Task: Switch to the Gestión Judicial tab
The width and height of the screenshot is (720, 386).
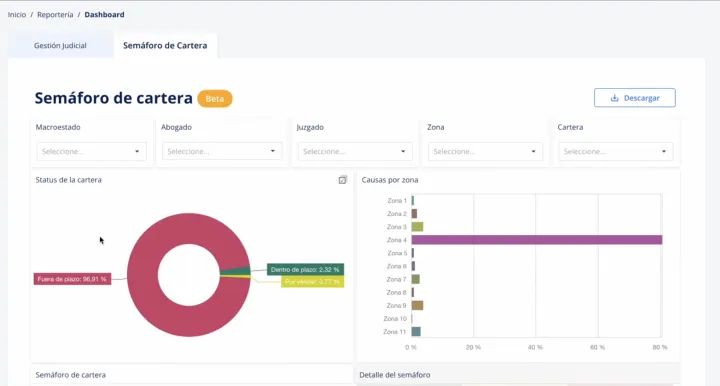Action: click(60, 45)
